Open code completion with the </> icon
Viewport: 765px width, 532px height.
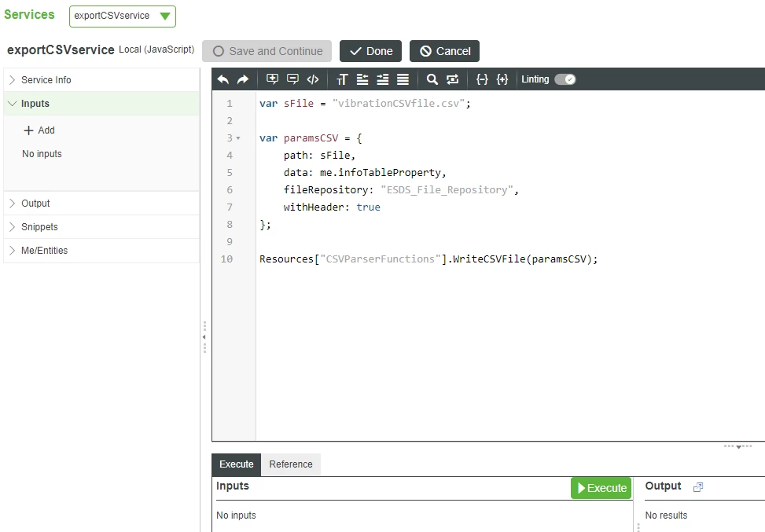point(312,79)
